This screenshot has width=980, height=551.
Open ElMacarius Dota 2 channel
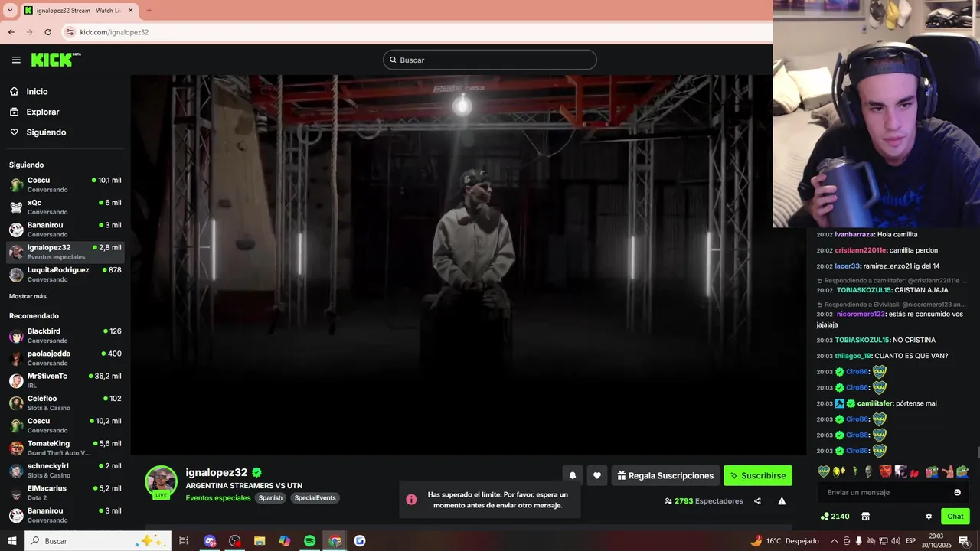tap(65, 492)
